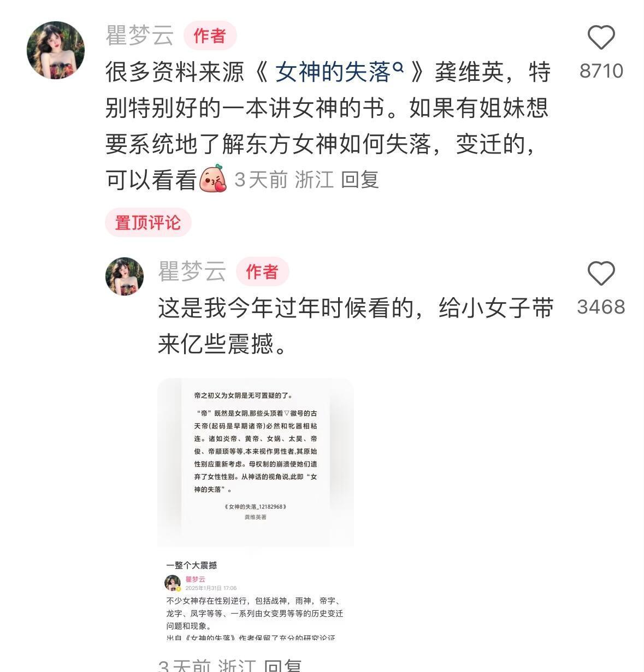Tap the 8710 like count
The image size is (644, 672).
[601, 71]
